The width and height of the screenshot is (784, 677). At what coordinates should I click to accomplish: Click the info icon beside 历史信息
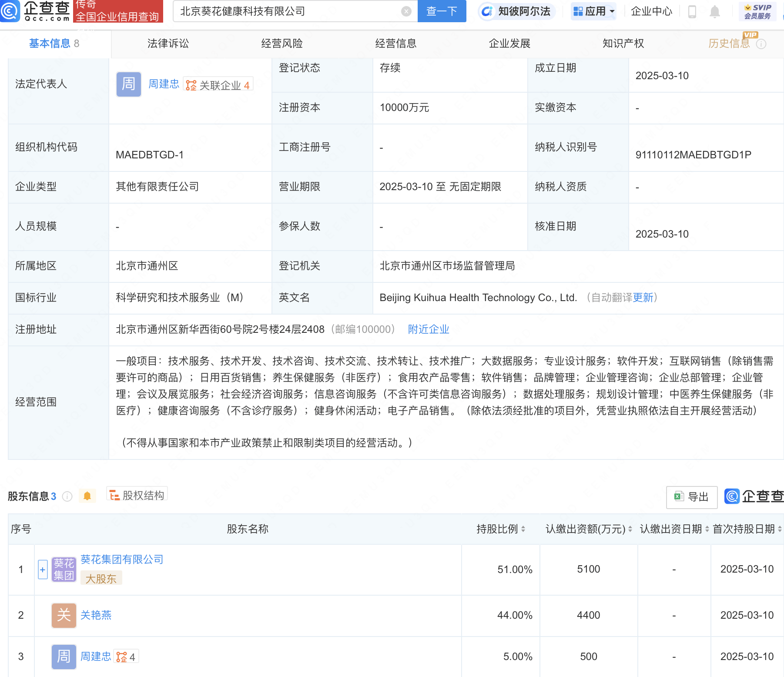tap(761, 44)
